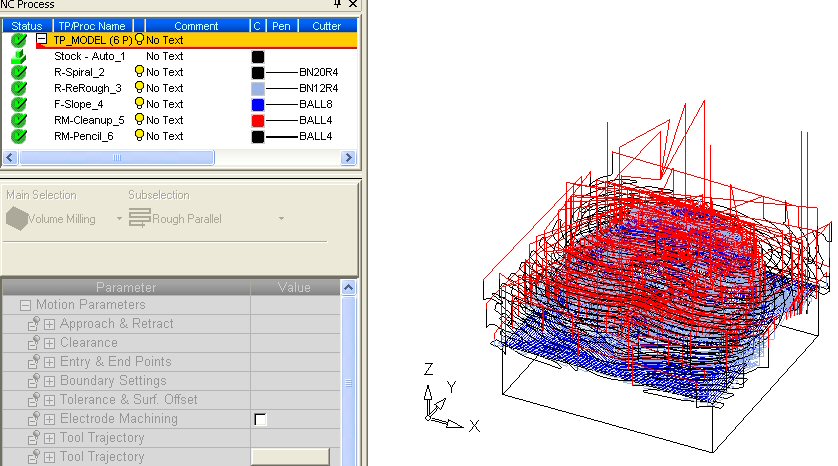
Task: Click the status checkmark icon for R-Spiral_2
Action: (x=19, y=72)
